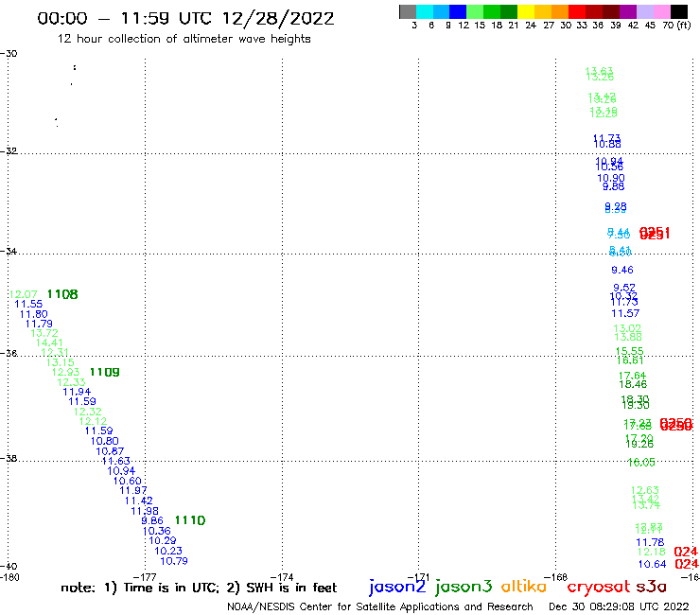The width and height of the screenshot is (700, 615).
Task: Click the wave height value '11.78'
Action: pos(650,542)
